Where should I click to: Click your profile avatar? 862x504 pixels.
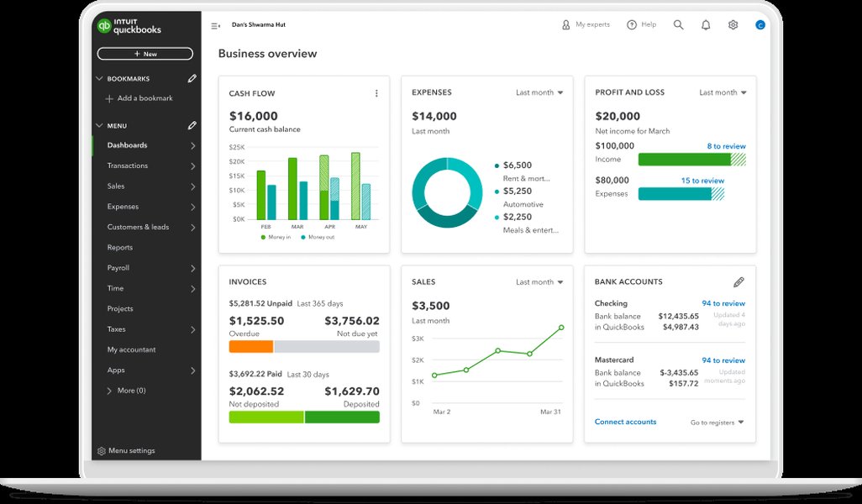[760, 24]
